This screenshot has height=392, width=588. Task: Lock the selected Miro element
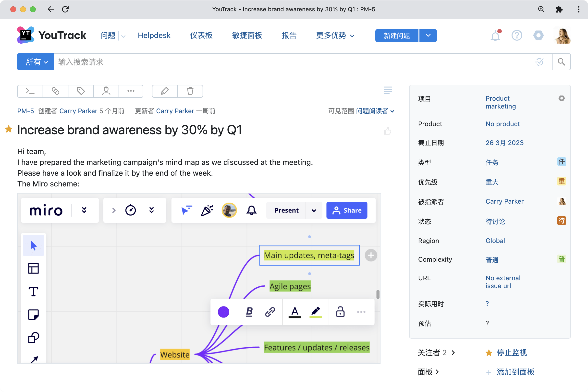(x=340, y=312)
